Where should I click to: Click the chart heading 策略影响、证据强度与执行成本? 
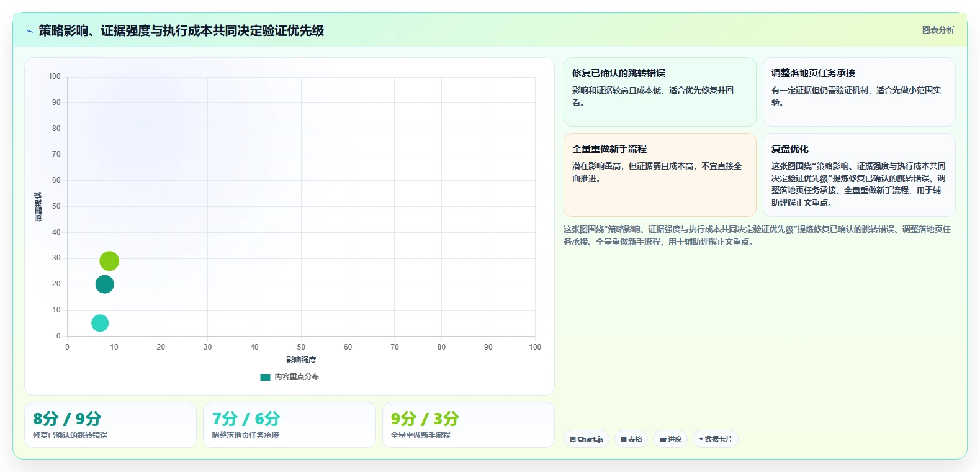181,30
